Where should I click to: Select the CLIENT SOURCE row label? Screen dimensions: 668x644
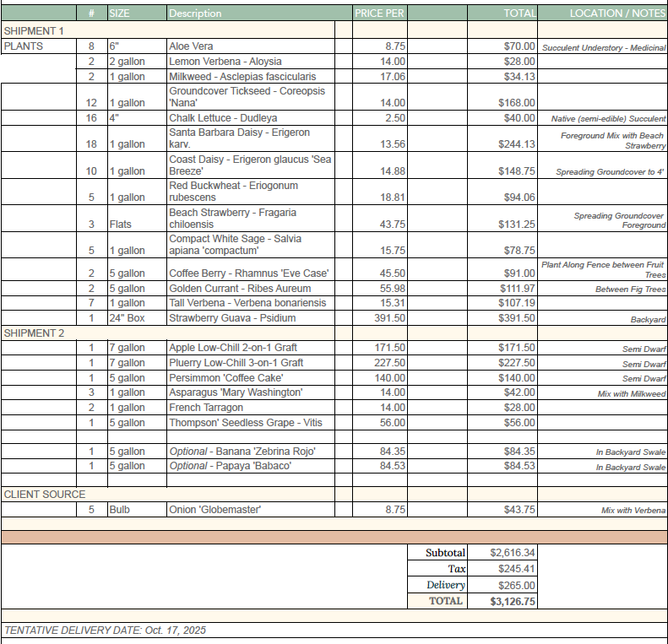click(x=44, y=494)
